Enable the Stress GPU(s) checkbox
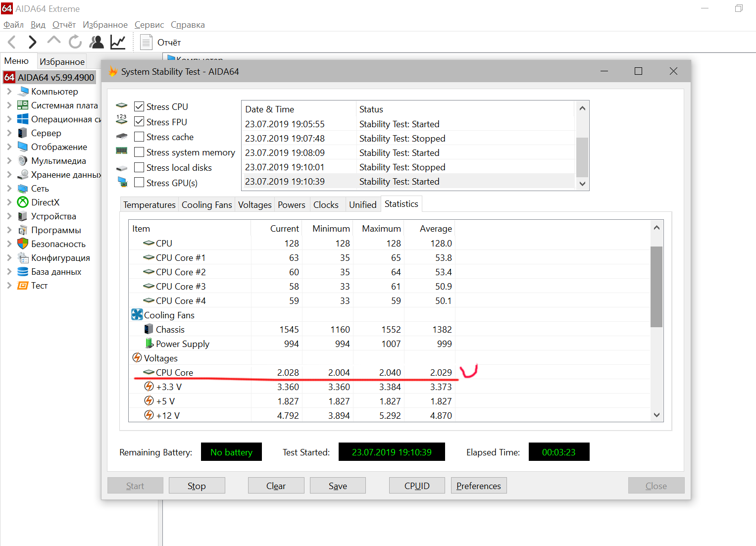 139,183
